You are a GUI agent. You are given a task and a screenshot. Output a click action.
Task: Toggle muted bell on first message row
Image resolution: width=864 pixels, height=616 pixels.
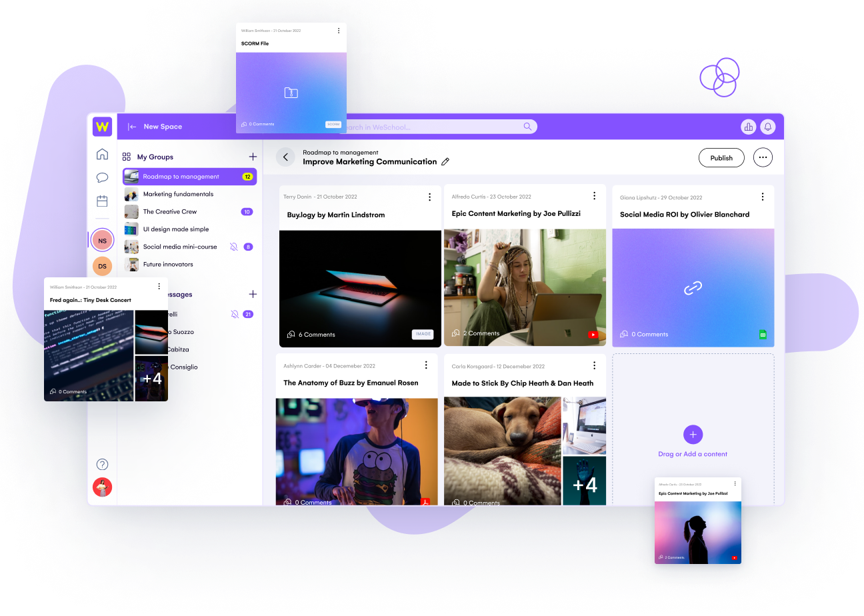234,314
